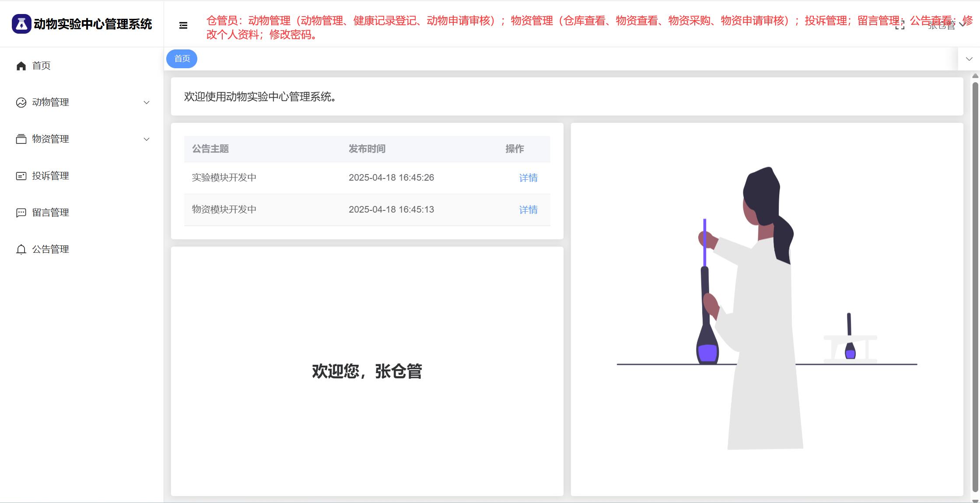Image resolution: width=980 pixels, height=503 pixels.
Task: Expand the 动物管理 submenu chevron
Action: (x=147, y=102)
